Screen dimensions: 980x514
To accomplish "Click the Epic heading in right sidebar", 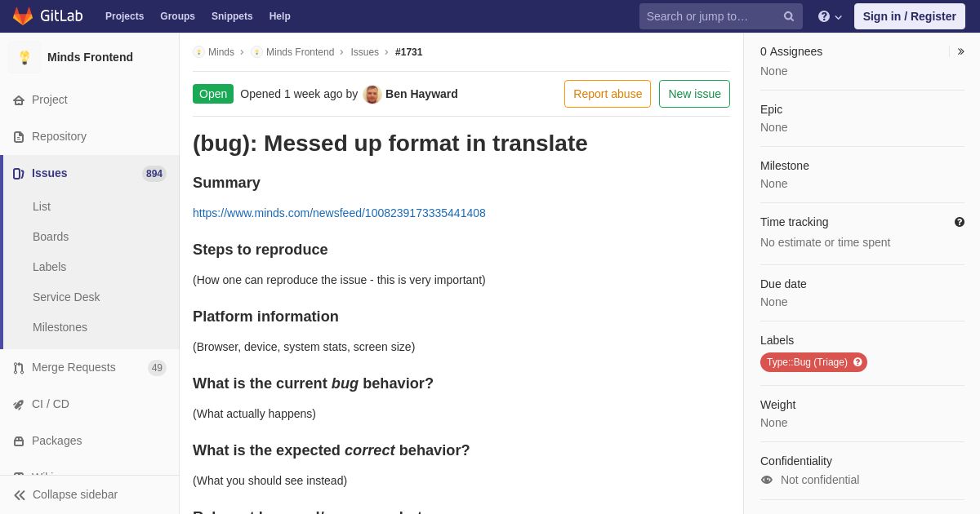I will pos(771,109).
